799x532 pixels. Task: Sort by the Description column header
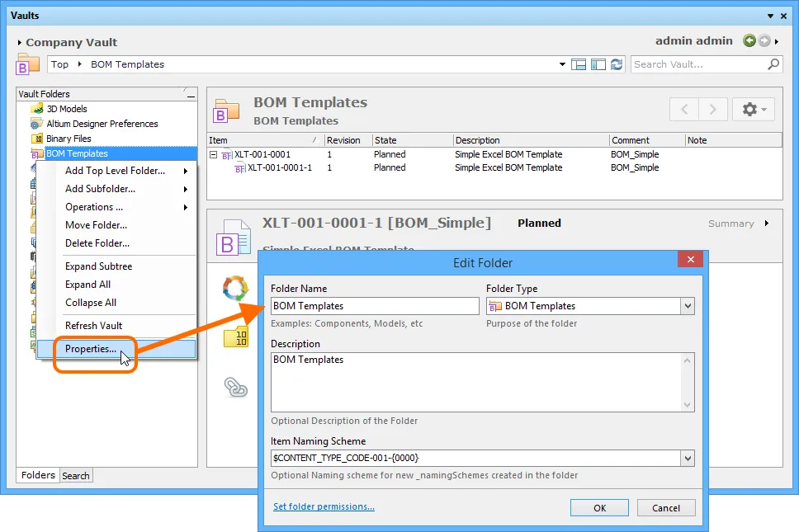[x=531, y=140]
